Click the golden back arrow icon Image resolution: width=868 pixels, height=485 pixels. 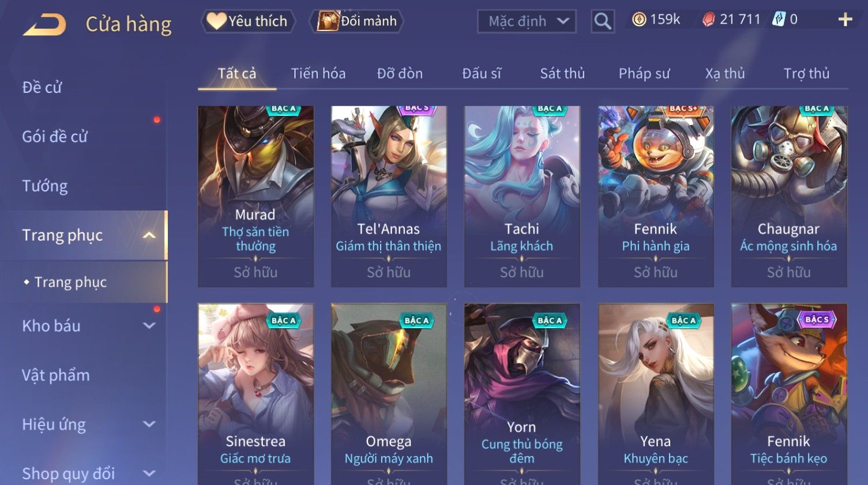coord(44,24)
